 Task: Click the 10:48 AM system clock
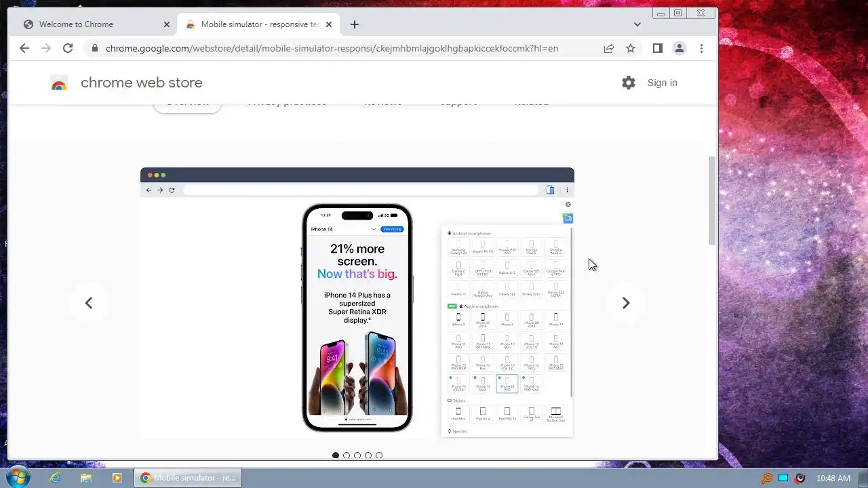(x=833, y=478)
